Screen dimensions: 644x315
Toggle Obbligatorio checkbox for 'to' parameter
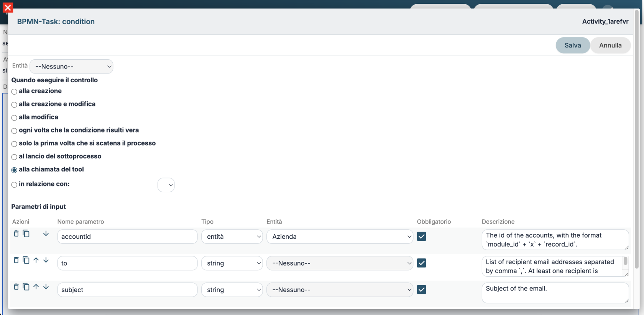pyautogui.click(x=421, y=263)
